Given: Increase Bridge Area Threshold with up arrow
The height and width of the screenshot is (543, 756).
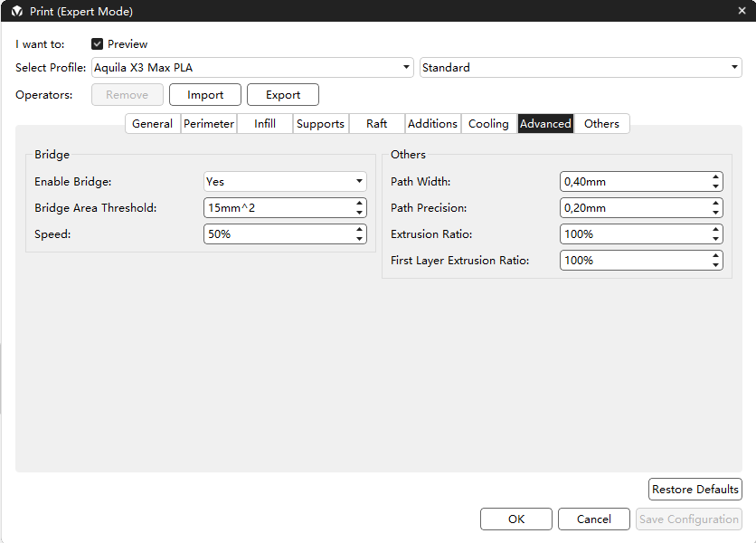Looking at the screenshot, I should click(x=359, y=203).
